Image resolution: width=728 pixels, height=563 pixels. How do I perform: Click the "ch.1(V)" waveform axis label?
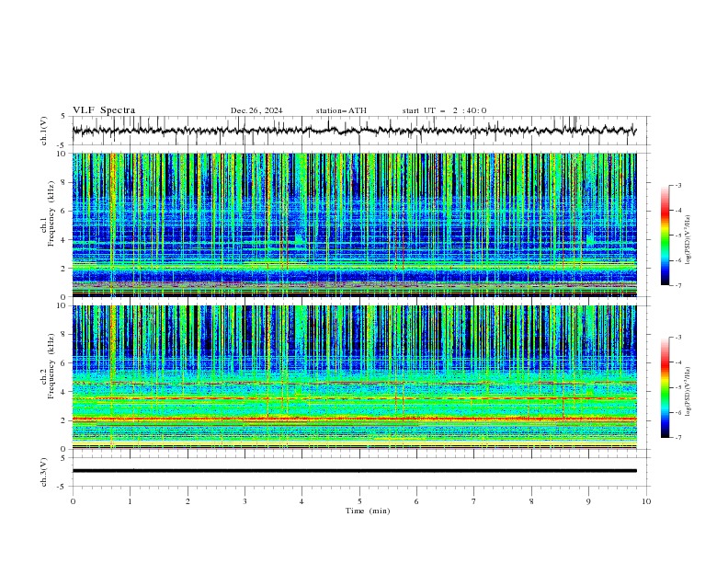[44, 131]
